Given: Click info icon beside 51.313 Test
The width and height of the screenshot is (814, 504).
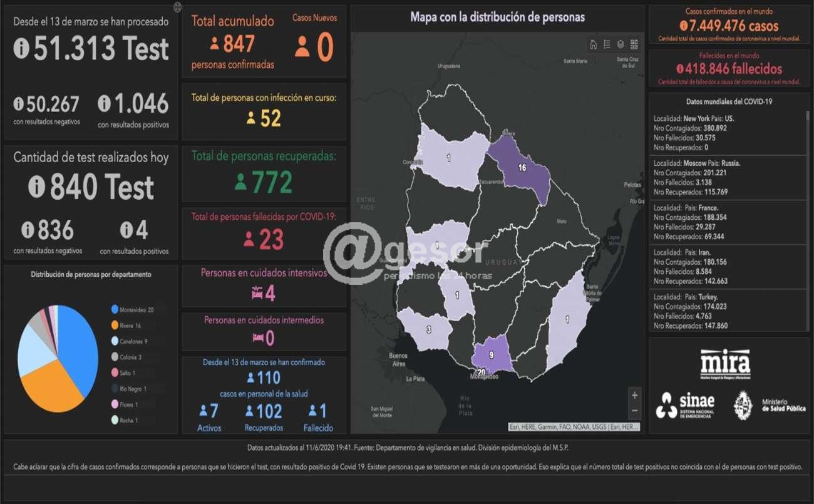Looking at the screenshot, I should coord(21,48).
